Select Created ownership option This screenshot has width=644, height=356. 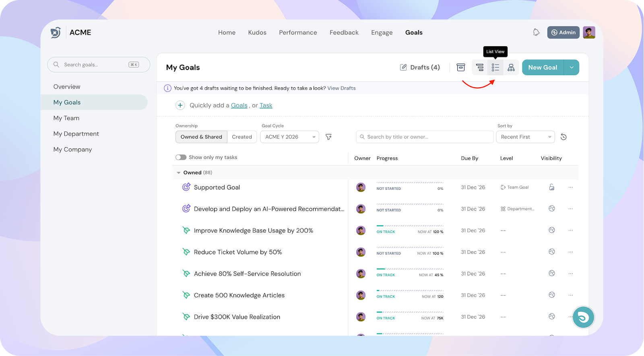coord(242,137)
